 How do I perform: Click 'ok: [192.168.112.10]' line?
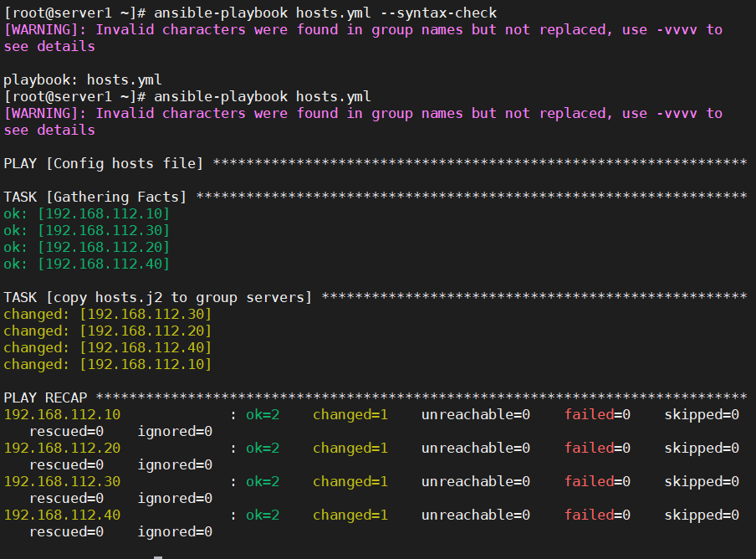coord(87,213)
